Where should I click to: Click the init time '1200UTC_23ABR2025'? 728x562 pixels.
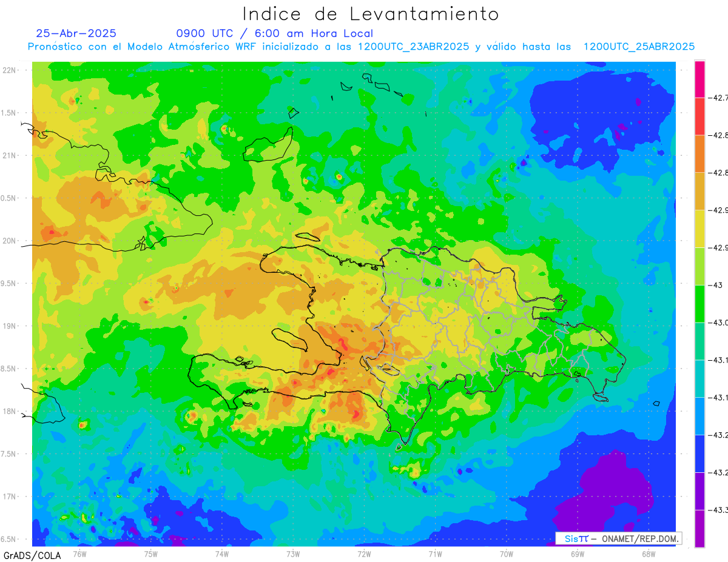(x=413, y=47)
